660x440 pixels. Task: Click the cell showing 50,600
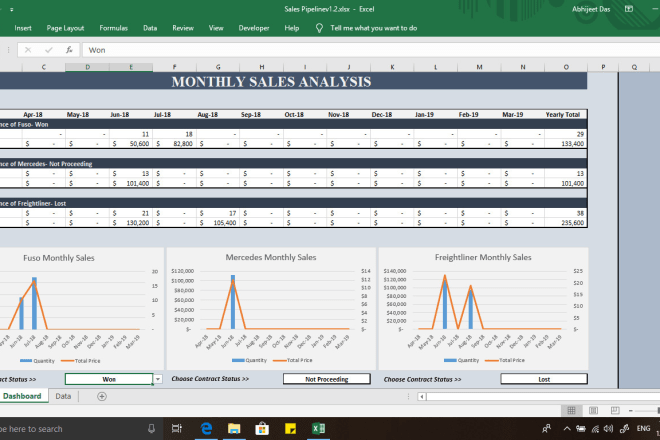131,144
